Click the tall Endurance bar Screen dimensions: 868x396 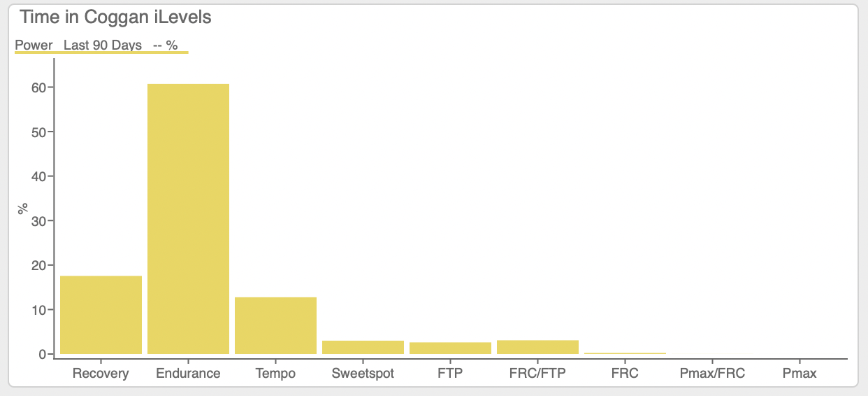[x=188, y=218]
